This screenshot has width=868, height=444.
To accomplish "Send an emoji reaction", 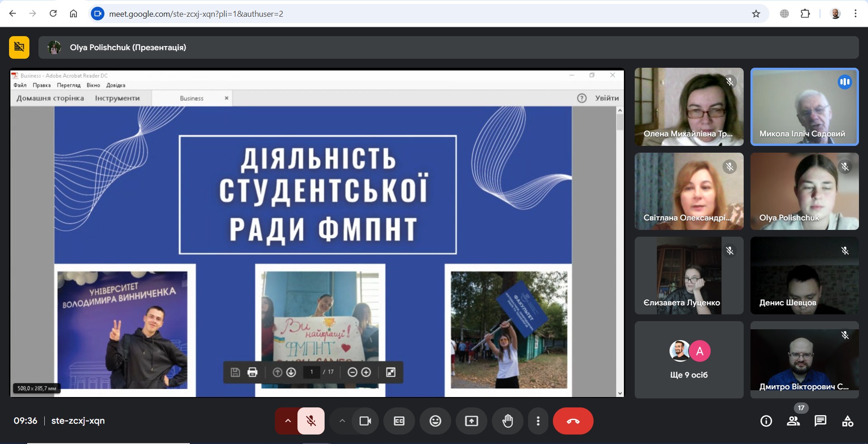I will [435, 421].
